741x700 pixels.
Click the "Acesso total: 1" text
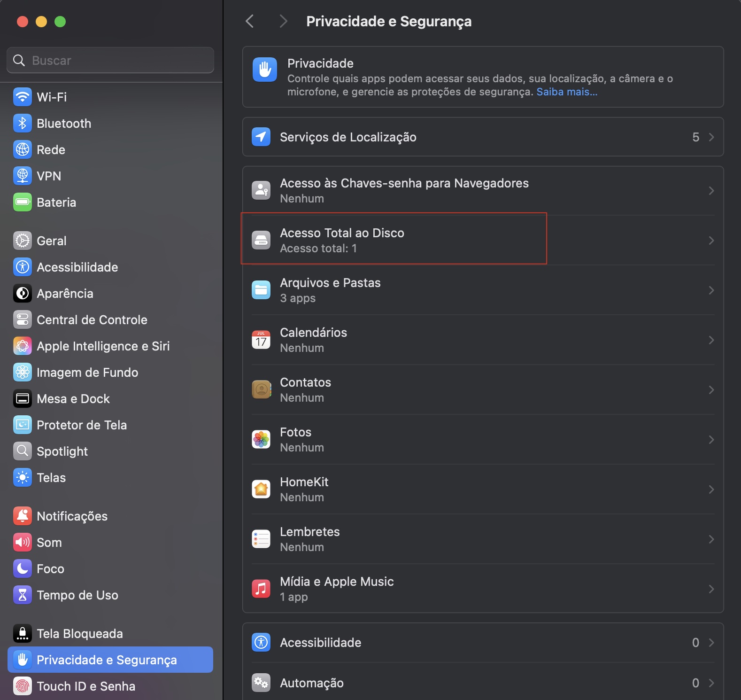point(318,249)
